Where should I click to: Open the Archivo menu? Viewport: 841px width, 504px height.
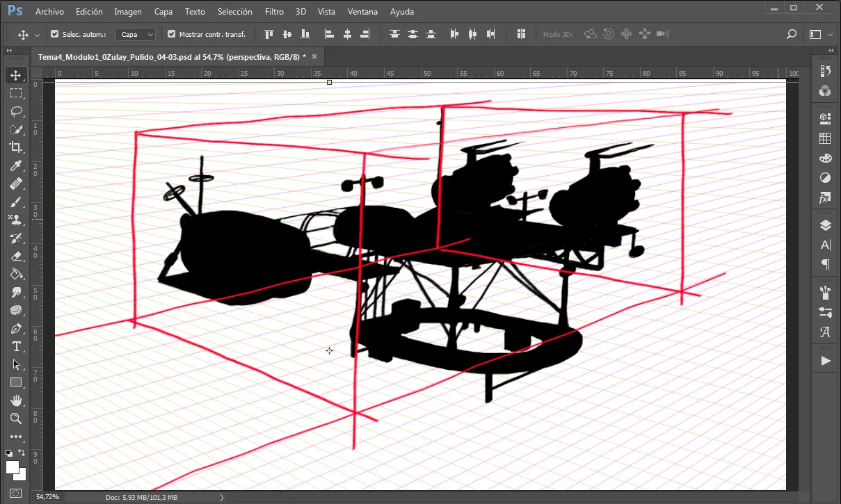49,12
